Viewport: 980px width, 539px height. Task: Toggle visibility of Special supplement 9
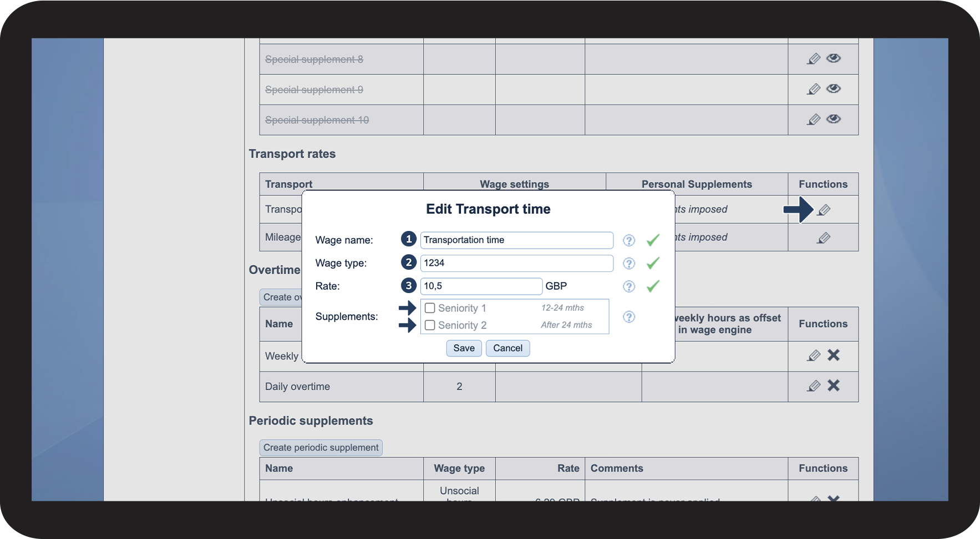coord(834,89)
